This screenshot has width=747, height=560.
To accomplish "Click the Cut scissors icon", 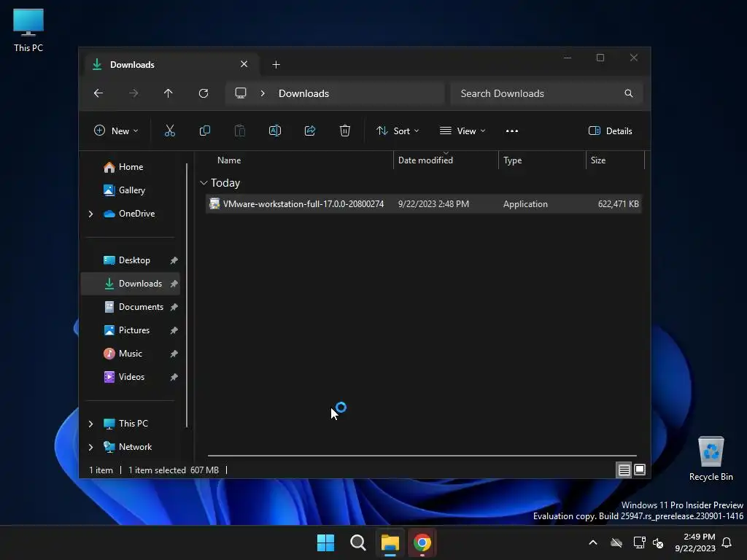I will 169,131.
